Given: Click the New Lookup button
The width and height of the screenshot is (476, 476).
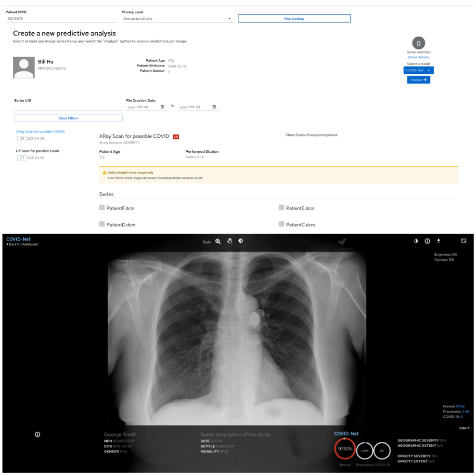Looking at the screenshot, I should [294, 18].
